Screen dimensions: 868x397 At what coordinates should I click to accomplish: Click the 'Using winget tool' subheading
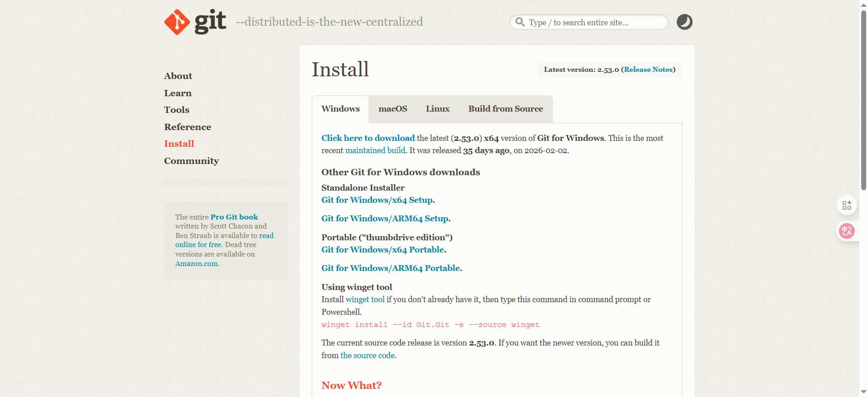357,287
